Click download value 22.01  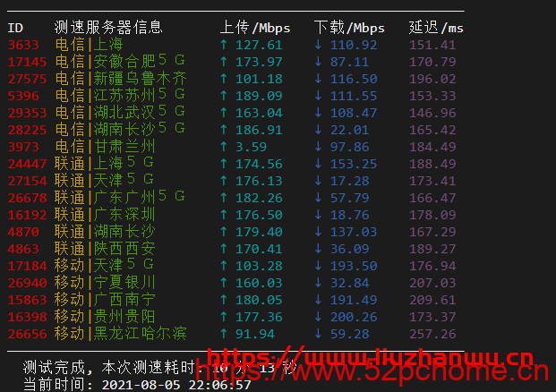click(x=350, y=130)
